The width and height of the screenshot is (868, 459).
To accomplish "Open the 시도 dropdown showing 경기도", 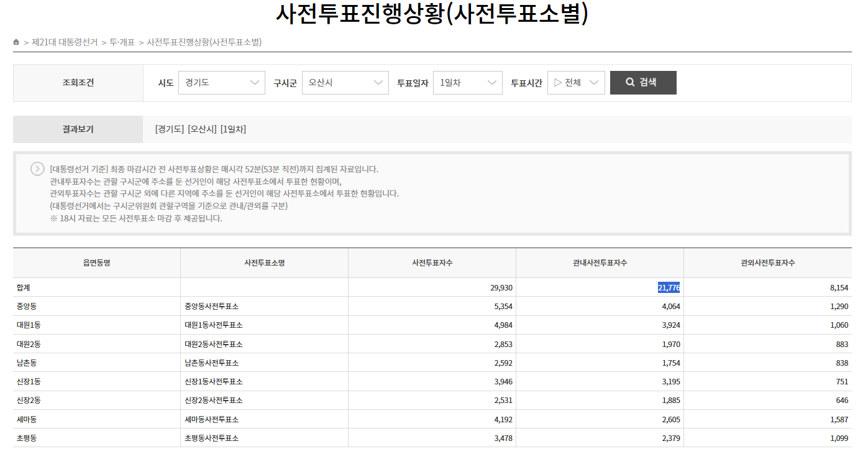I will pyautogui.click(x=221, y=83).
